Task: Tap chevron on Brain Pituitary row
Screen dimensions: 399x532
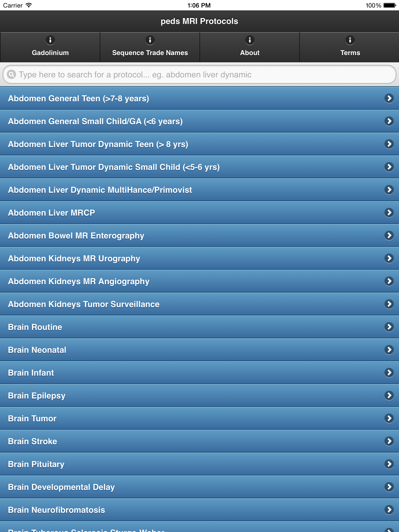Action: pyautogui.click(x=389, y=464)
